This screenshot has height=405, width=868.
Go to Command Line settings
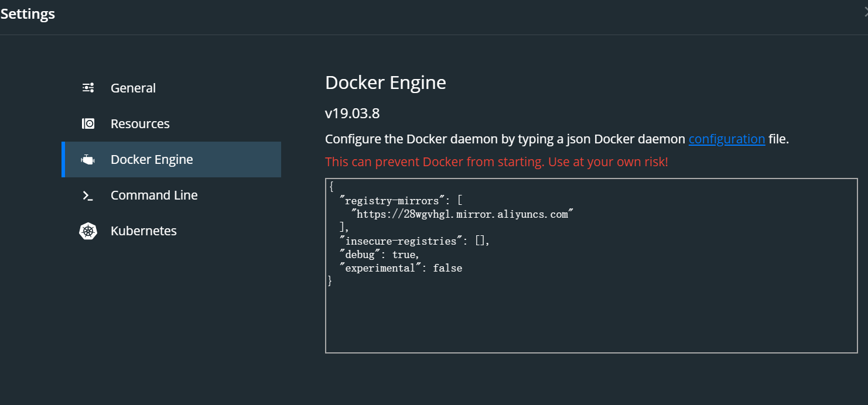[154, 195]
